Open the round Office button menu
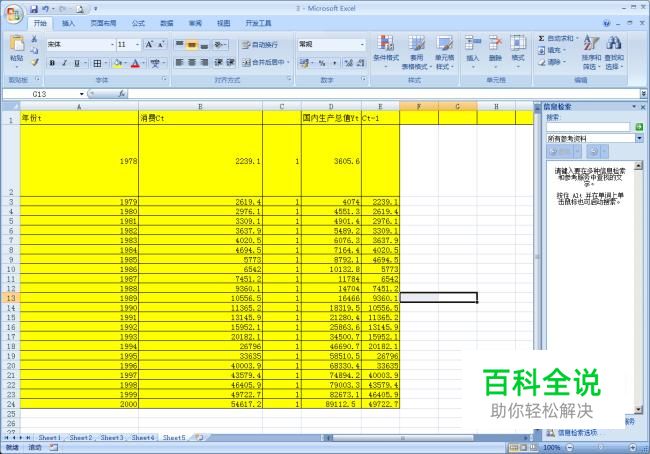The height and width of the screenshot is (454, 650). (x=13, y=14)
